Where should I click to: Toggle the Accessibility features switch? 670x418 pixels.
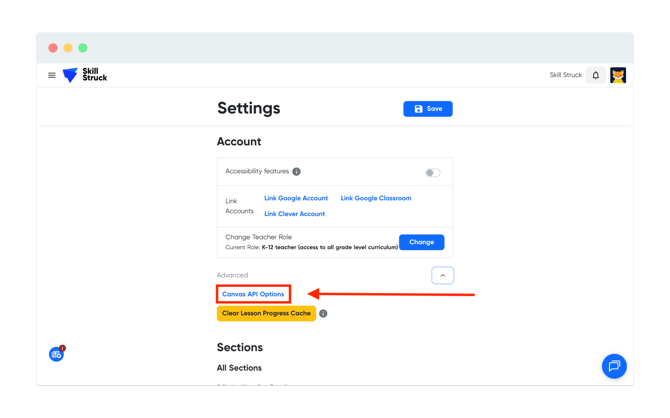click(432, 172)
